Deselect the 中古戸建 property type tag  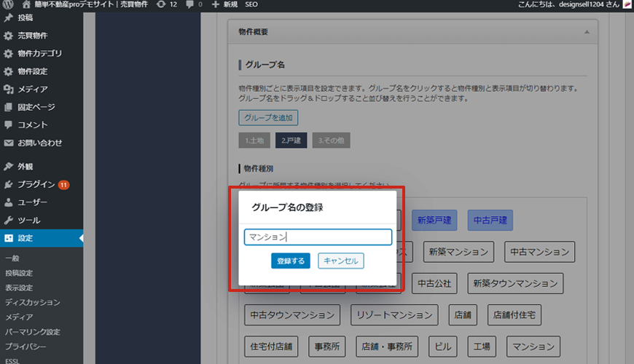tap(490, 219)
